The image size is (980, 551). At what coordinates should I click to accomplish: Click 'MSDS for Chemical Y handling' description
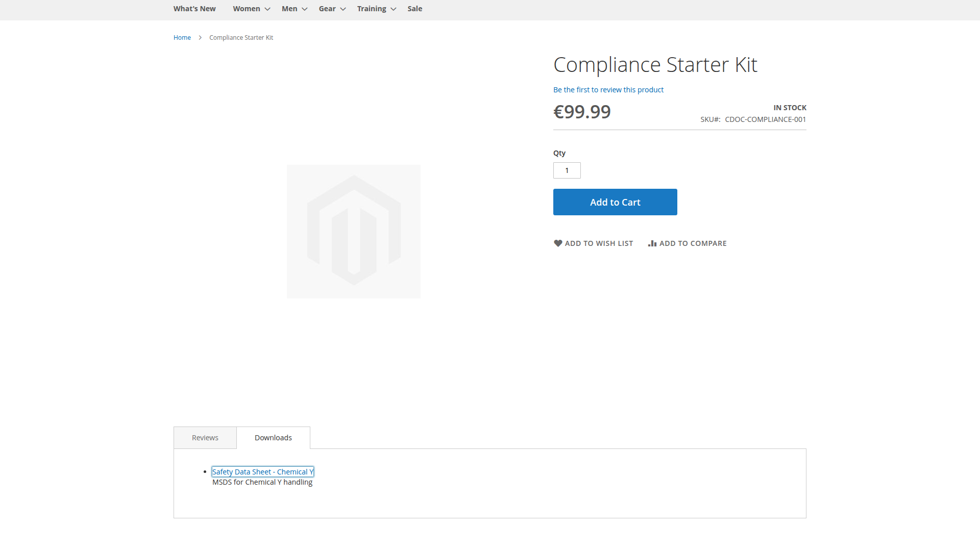click(x=262, y=482)
